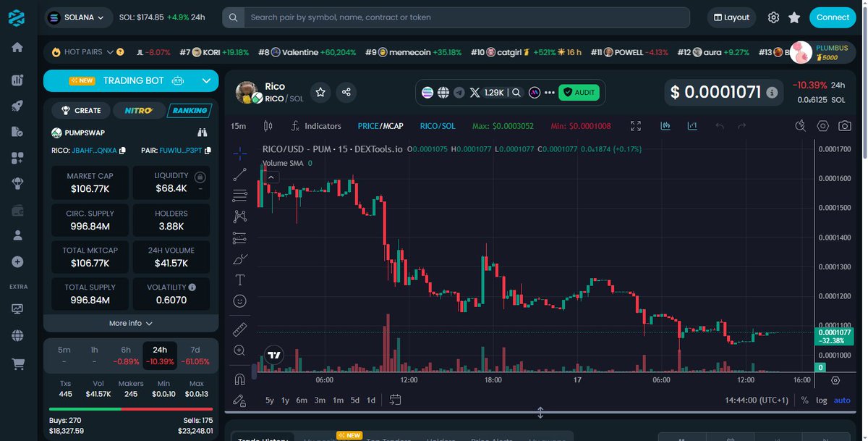Click the CREATE button
This screenshot has width=868, height=441.
pyautogui.click(x=81, y=111)
